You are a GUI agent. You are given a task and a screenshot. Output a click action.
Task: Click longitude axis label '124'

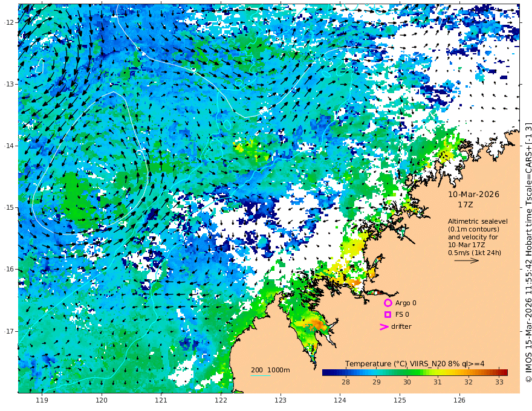pyautogui.click(x=340, y=401)
